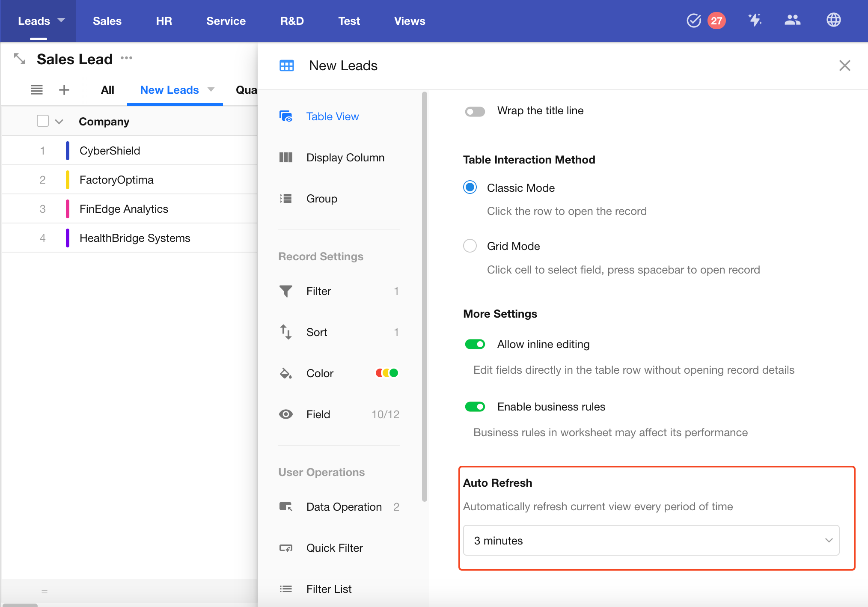Screen dimensions: 868x607
Task: Open the New Leads tab dropdown arrow
Action: 211,89
